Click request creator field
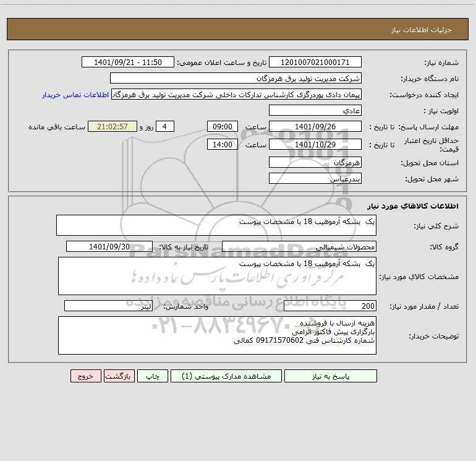This screenshot has width=476, height=461. (x=237, y=95)
